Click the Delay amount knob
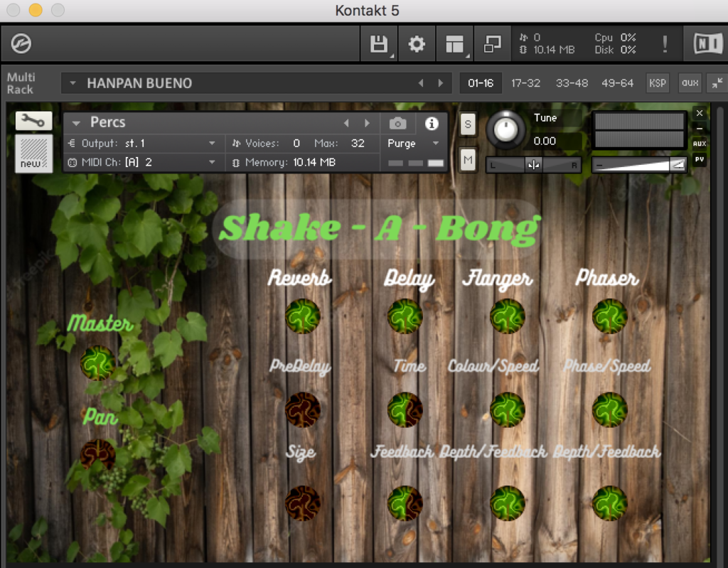728x568 pixels. click(405, 316)
